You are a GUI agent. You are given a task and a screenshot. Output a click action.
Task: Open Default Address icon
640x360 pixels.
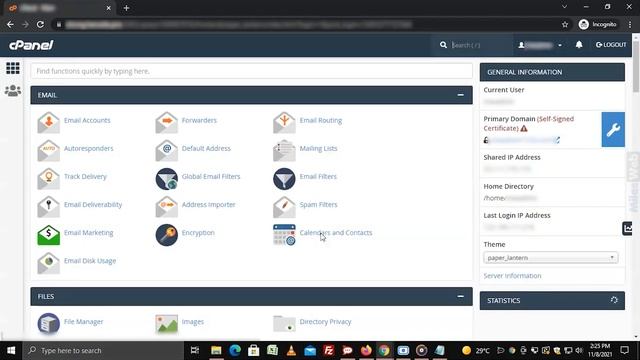167,150
